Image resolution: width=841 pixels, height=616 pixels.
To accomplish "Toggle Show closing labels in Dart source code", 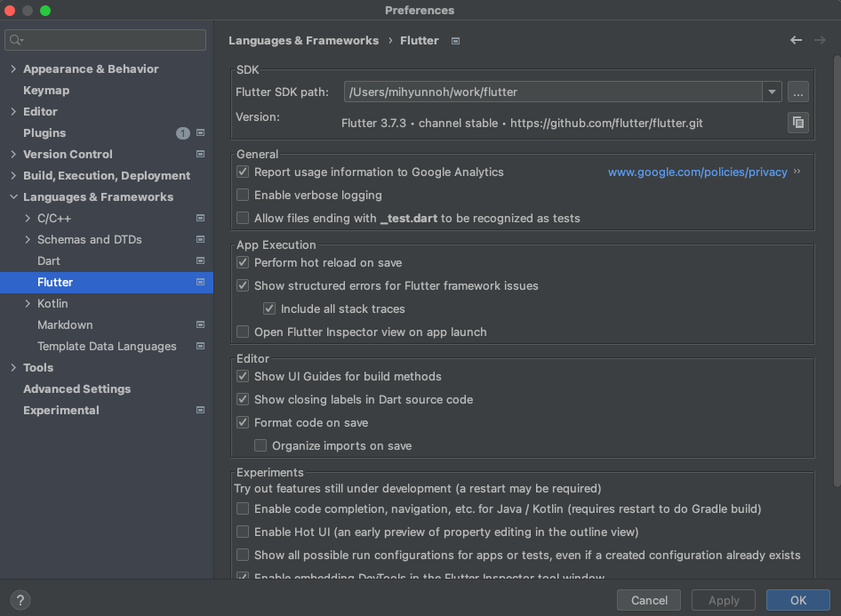I will tap(243, 399).
